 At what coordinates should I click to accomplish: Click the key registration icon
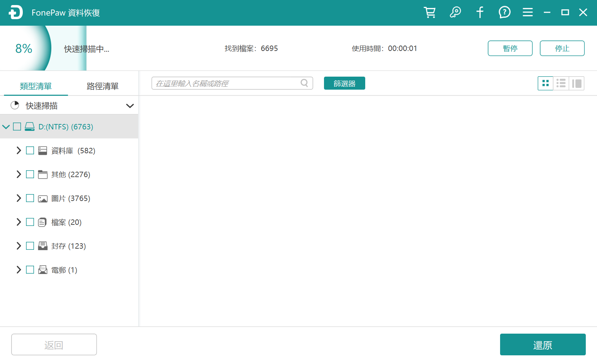455,13
